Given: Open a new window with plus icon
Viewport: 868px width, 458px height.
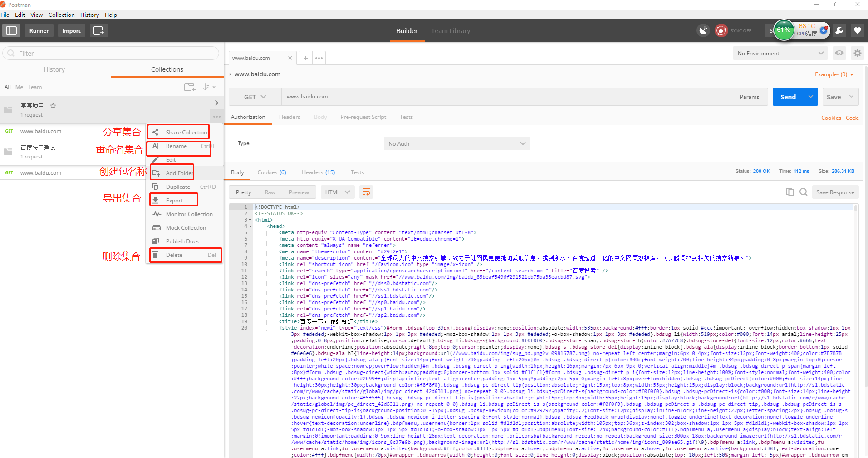Looking at the screenshot, I should click(x=98, y=30).
